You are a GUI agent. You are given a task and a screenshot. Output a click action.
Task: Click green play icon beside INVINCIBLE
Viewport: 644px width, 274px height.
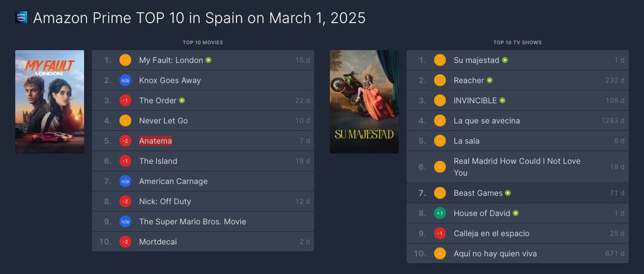click(502, 101)
